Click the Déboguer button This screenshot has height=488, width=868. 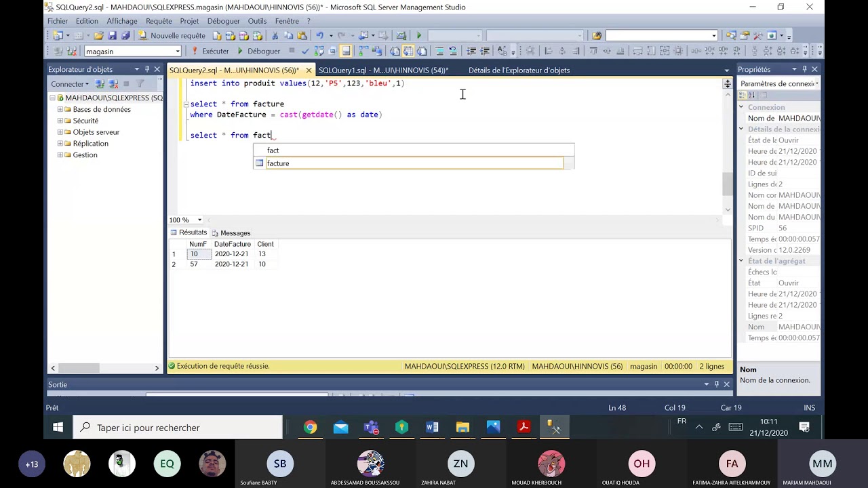(258, 51)
